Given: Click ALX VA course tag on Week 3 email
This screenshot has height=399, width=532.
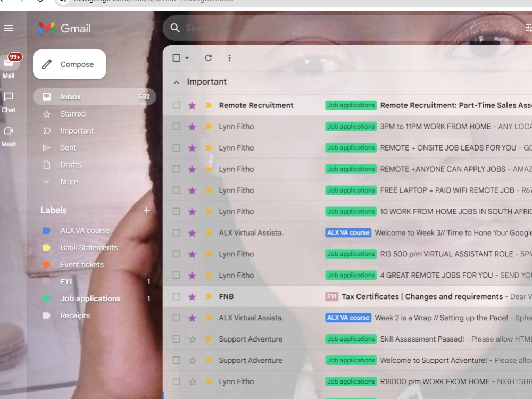Looking at the screenshot, I should point(348,233).
